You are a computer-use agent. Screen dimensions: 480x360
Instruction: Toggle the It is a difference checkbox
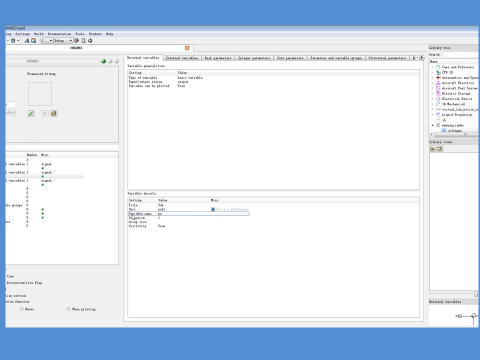213,209
